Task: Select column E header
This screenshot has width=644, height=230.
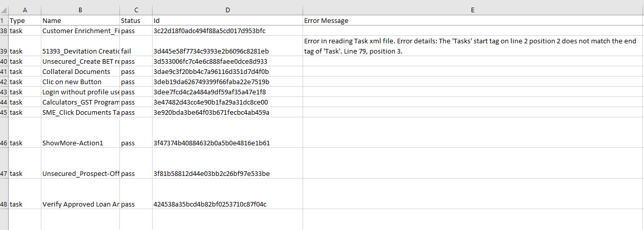Action: [473, 10]
